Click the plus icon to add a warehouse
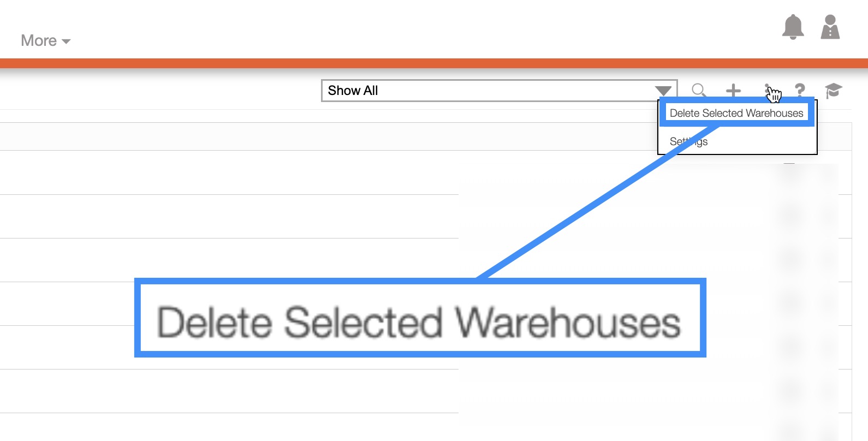This screenshot has width=868, height=441. point(733,91)
